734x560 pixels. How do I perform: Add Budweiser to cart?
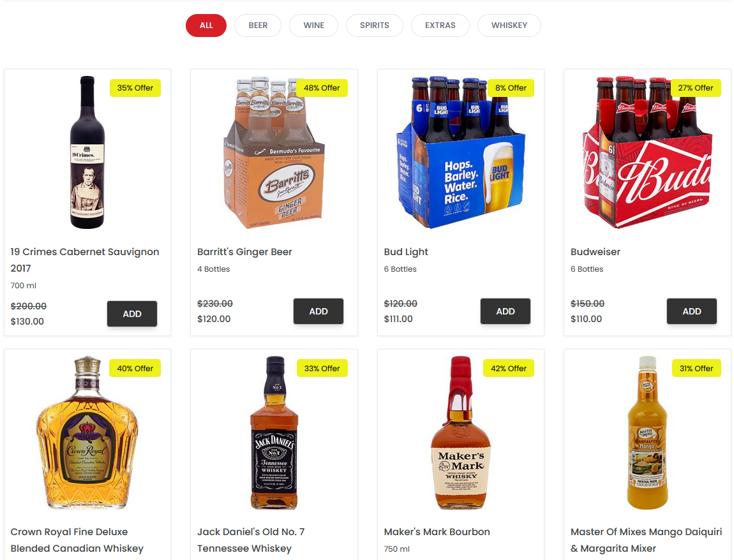coord(692,311)
